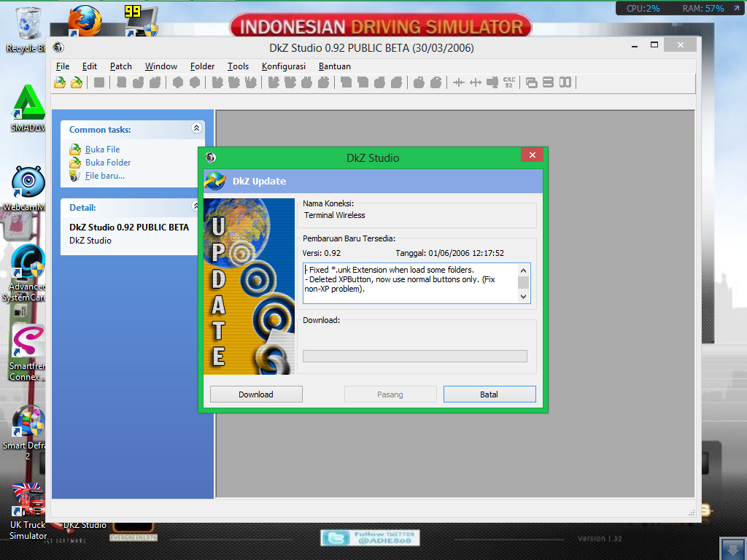Open the Folder menu

203,66
